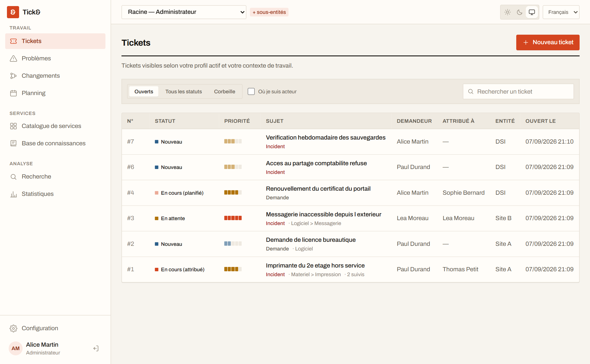Click ticket number '#4'

click(131, 193)
